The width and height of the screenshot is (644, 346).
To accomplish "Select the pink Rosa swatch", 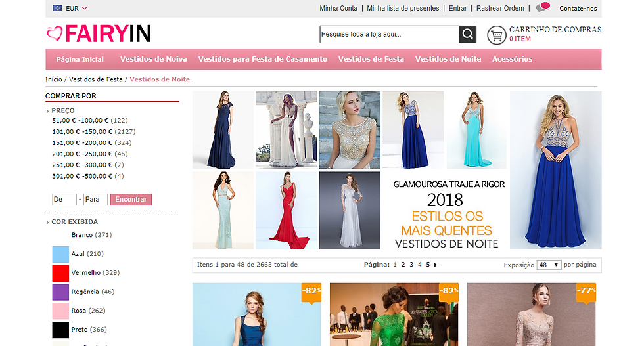I will pyautogui.click(x=60, y=311).
